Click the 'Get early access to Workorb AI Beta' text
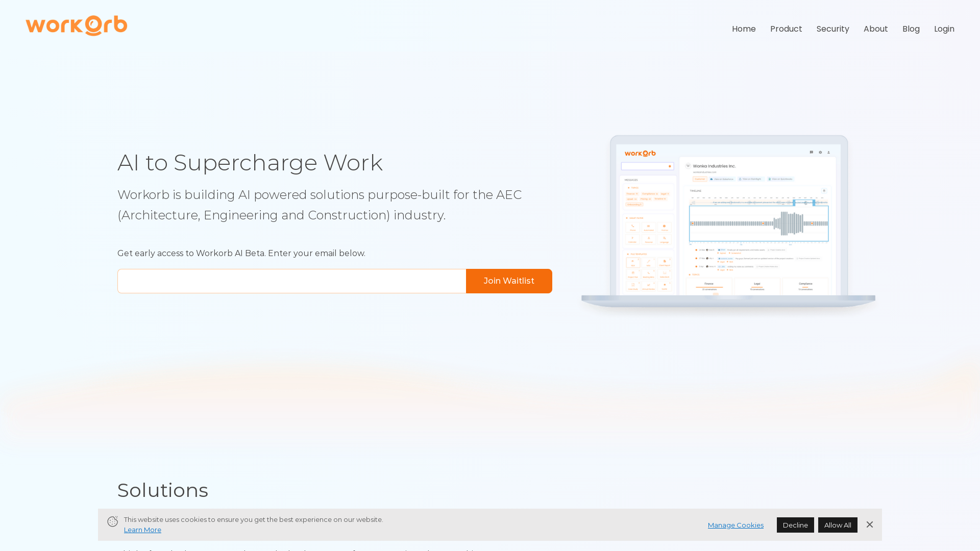This screenshot has height=551, width=980. (x=241, y=254)
